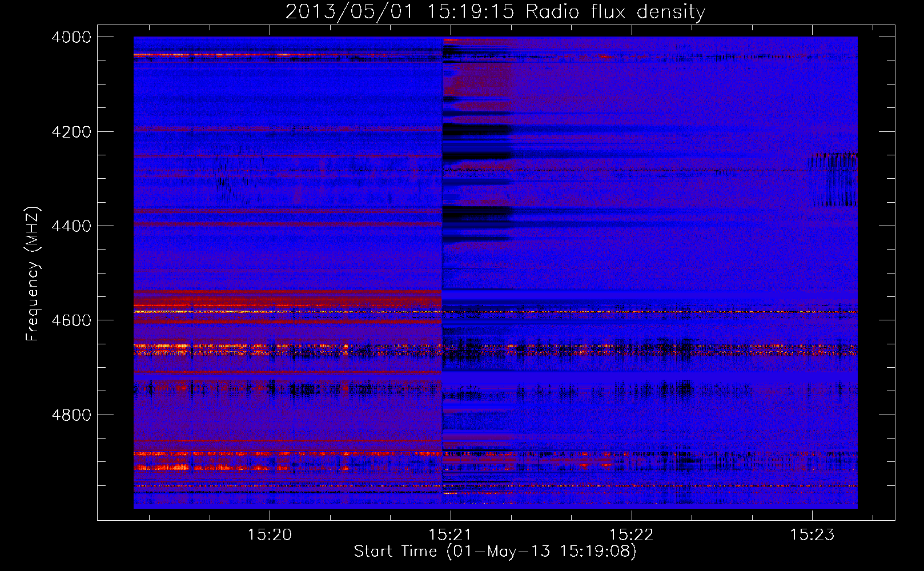Click the 15:22 time tick label

631,534
